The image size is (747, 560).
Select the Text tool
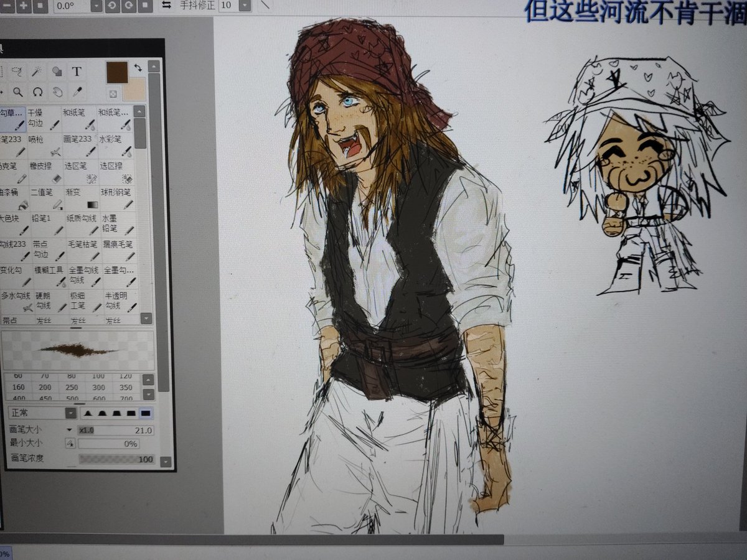tap(77, 71)
